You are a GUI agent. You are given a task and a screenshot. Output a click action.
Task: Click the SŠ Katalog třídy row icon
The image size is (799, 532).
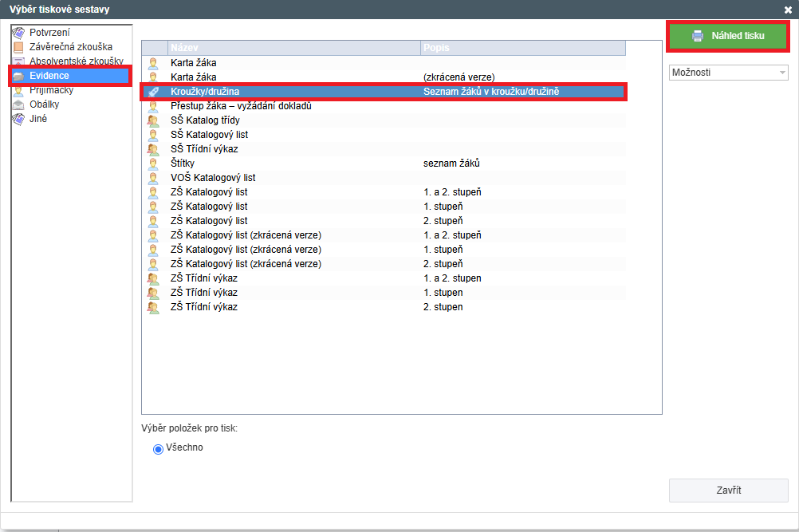153,120
